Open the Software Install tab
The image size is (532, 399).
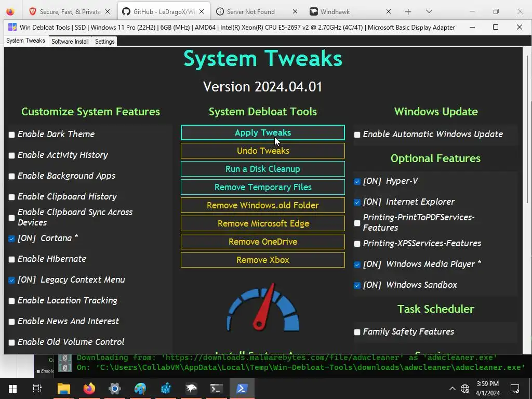[70, 42]
